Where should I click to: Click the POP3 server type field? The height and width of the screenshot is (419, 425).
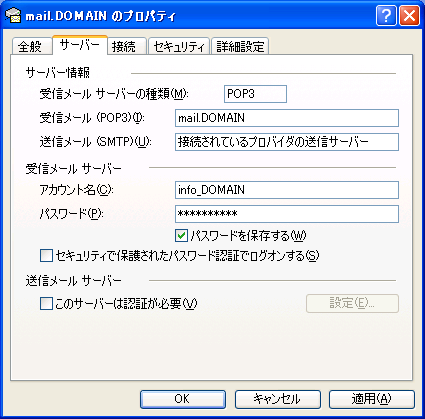coord(255,94)
